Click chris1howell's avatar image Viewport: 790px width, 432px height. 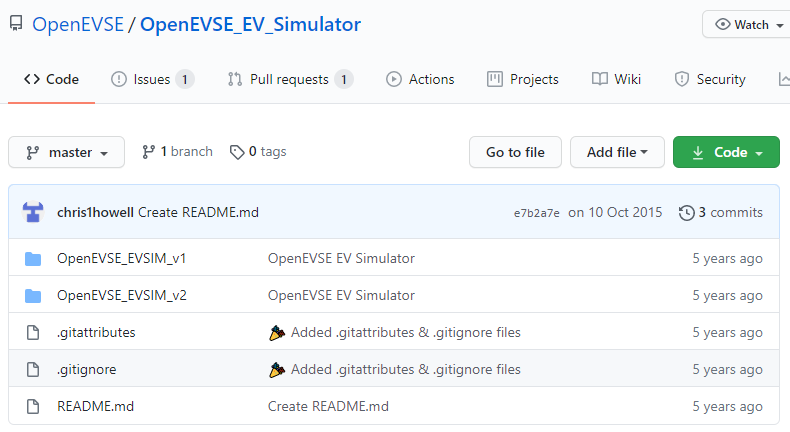(x=33, y=212)
